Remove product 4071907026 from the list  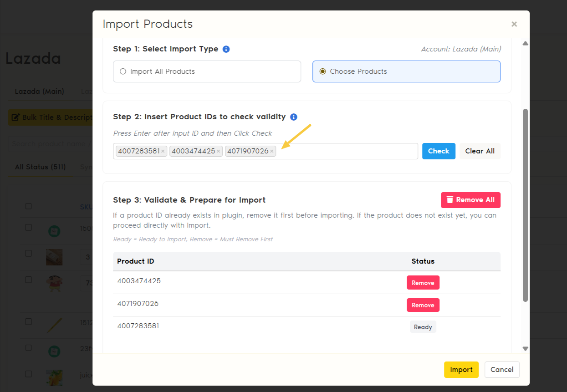click(423, 305)
